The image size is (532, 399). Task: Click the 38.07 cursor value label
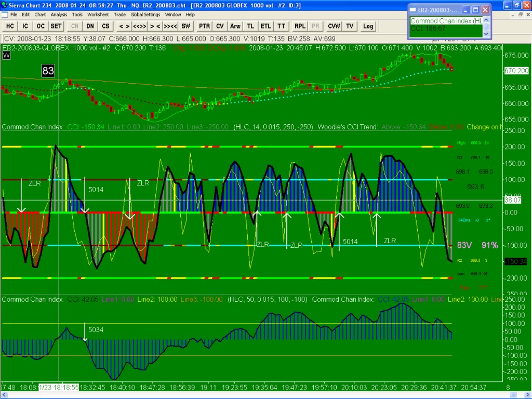(x=513, y=200)
